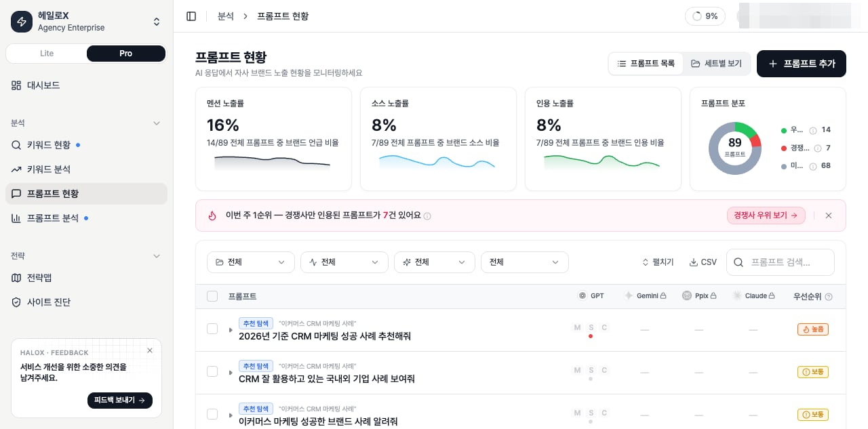Click the C indicator on 이커머스 마케팅 row
This screenshot has height=429, width=868.
[604, 413]
